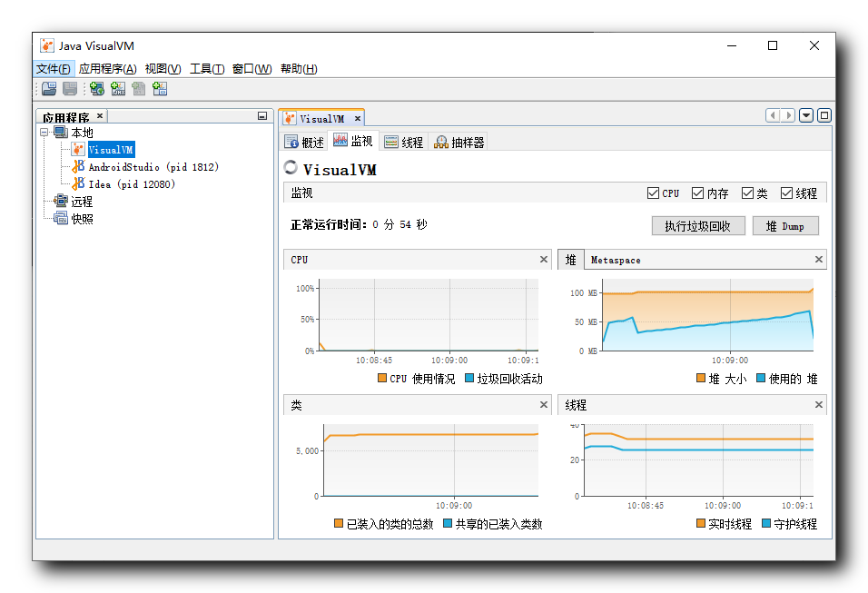Click the Save toolbar icon
The height and width of the screenshot is (593, 868).
coord(70,89)
